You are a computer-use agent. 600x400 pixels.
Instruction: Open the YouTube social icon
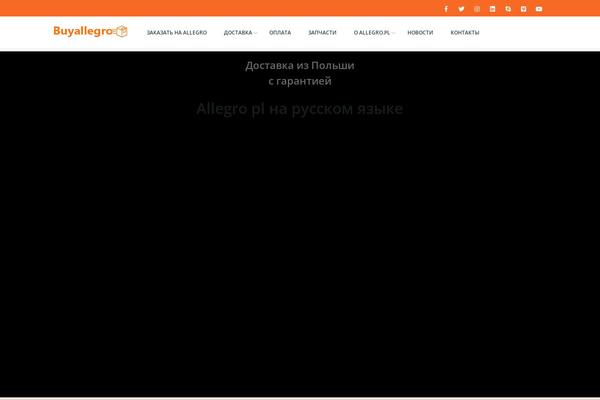coord(539,9)
